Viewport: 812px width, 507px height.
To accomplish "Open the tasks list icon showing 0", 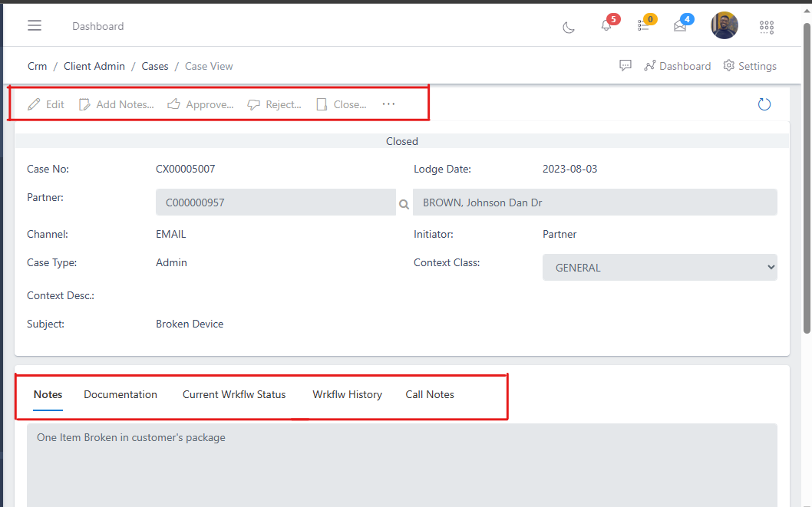I will (x=643, y=25).
